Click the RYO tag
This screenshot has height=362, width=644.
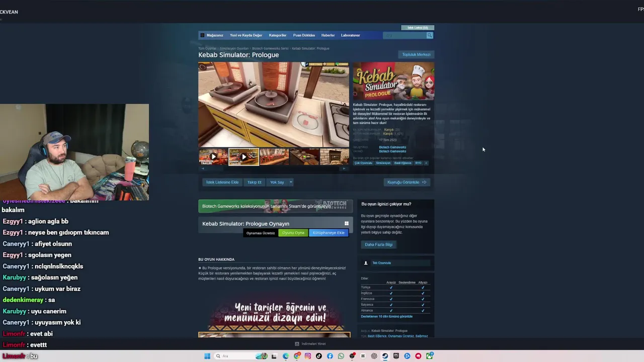coord(418,163)
